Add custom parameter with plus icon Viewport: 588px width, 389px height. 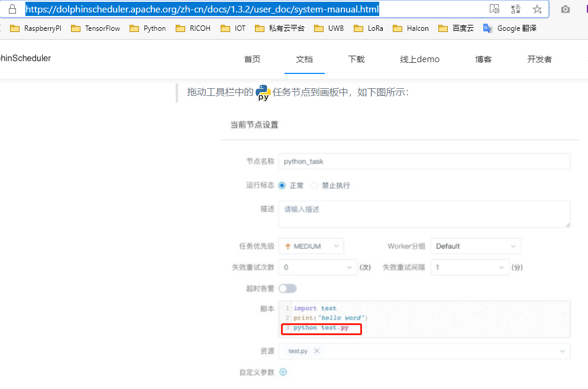[x=283, y=372]
